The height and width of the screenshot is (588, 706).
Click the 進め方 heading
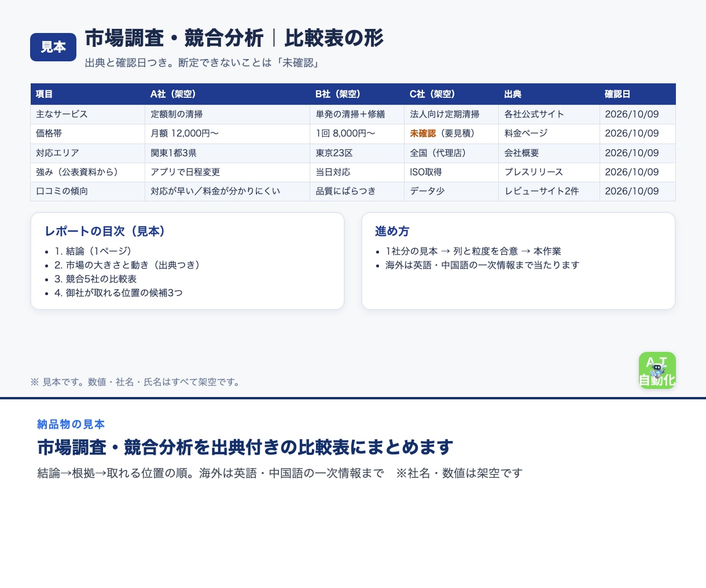click(x=392, y=231)
